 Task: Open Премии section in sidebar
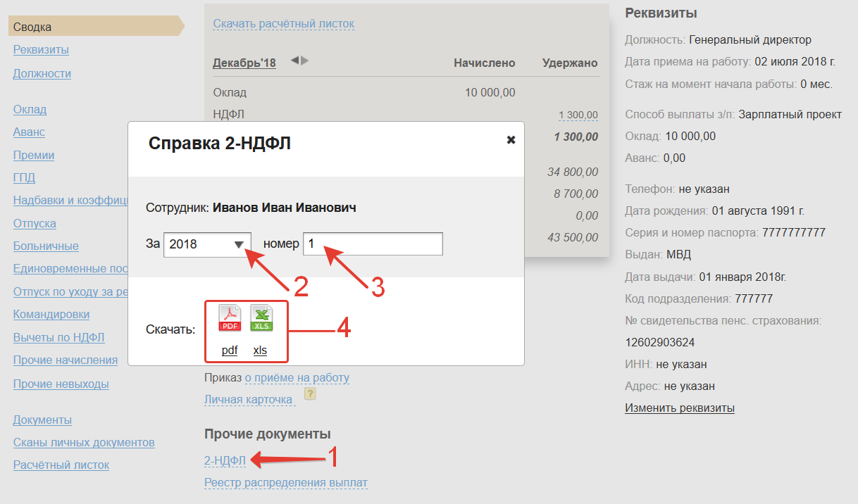coord(34,155)
